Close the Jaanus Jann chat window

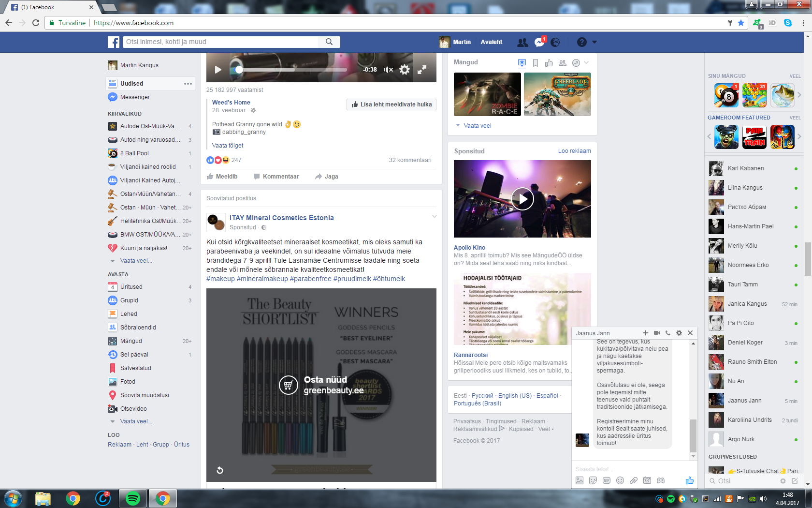690,333
